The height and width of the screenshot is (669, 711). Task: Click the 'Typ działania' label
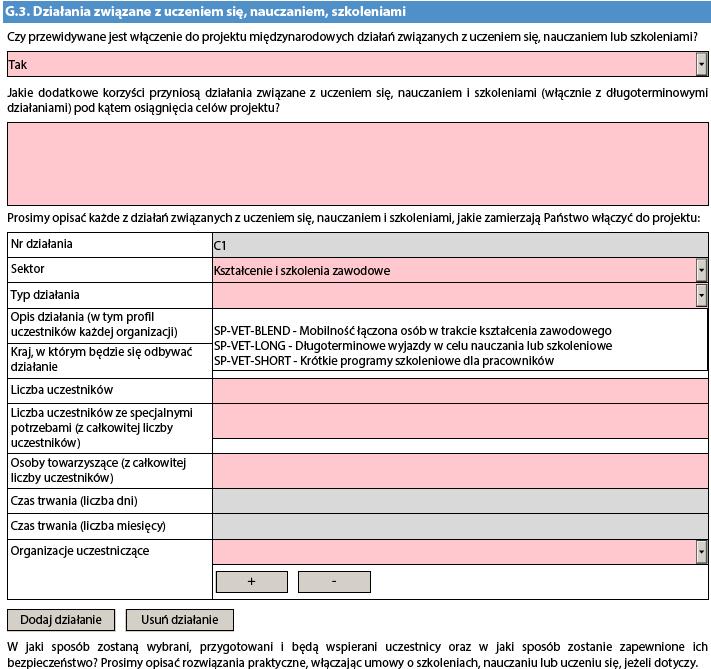(45, 295)
